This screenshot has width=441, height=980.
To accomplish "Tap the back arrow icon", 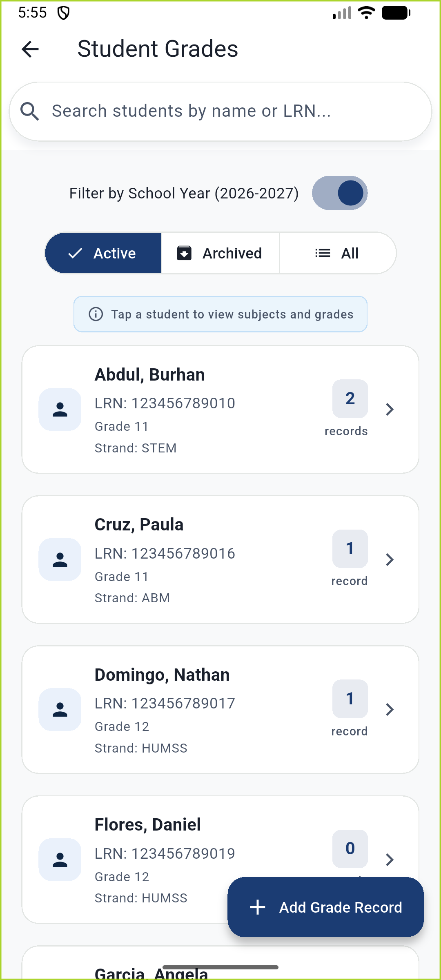I will click(30, 49).
